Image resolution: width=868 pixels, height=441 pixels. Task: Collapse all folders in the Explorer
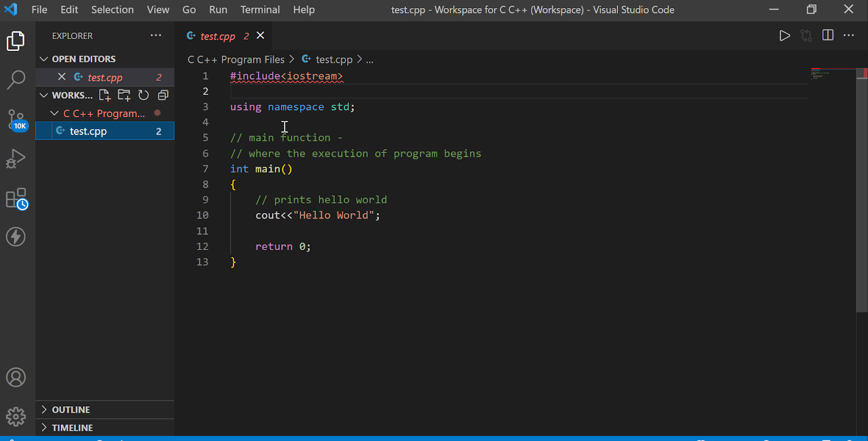click(x=163, y=95)
